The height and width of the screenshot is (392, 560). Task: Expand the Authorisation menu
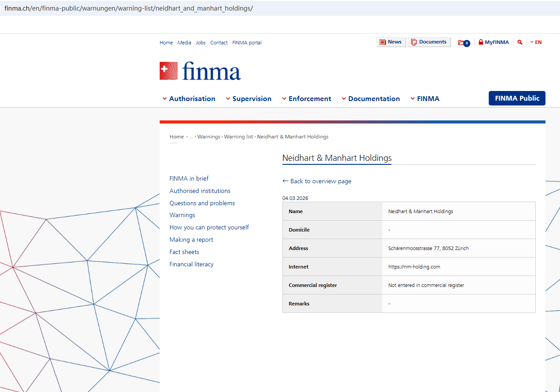click(x=189, y=99)
